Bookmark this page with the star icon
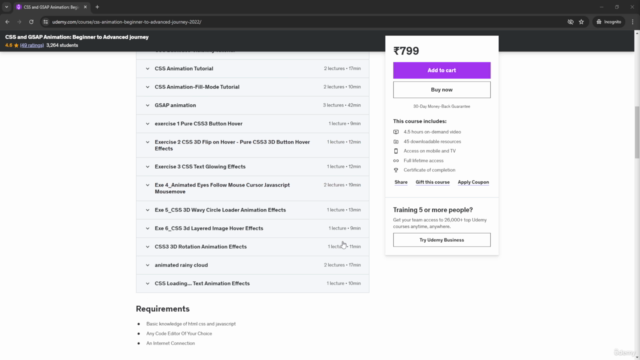This screenshot has height=360, width=640. 581,22
